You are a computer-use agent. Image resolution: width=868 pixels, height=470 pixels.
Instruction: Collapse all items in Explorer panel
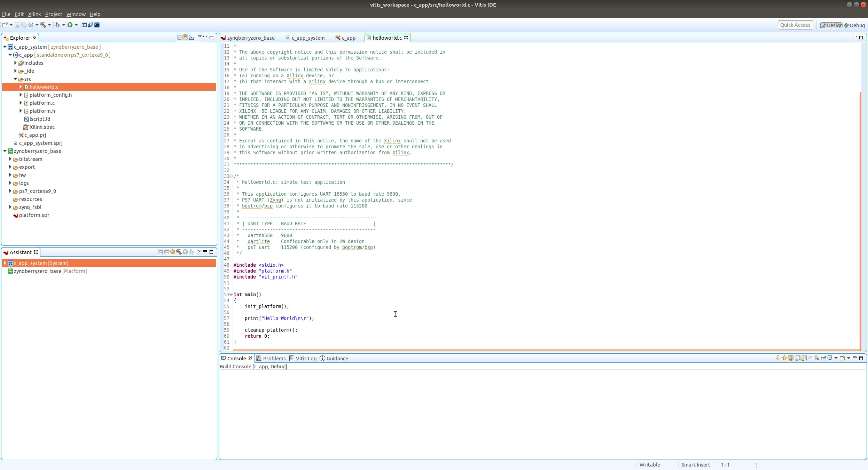point(179,38)
